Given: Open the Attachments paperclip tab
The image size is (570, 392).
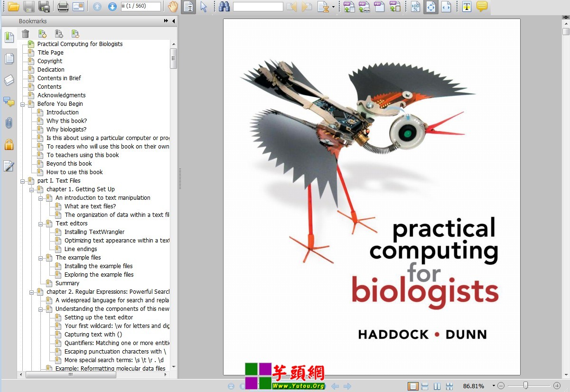Looking at the screenshot, I should click(x=9, y=123).
